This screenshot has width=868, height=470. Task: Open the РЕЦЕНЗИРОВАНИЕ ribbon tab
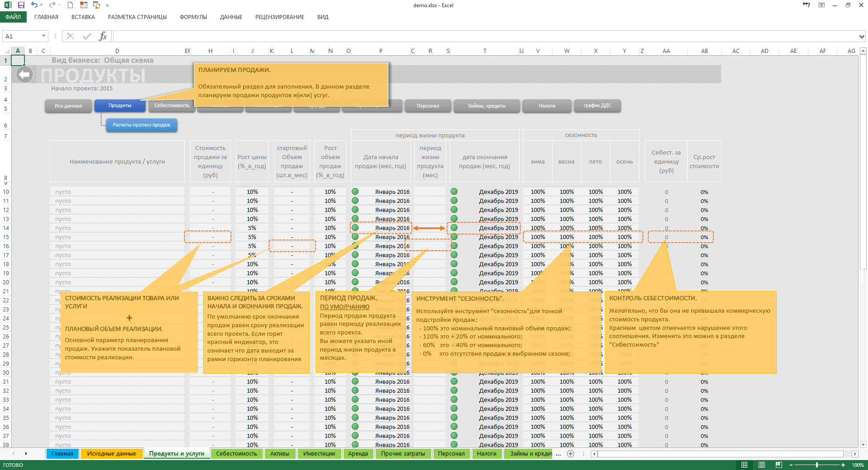click(280, 17)
